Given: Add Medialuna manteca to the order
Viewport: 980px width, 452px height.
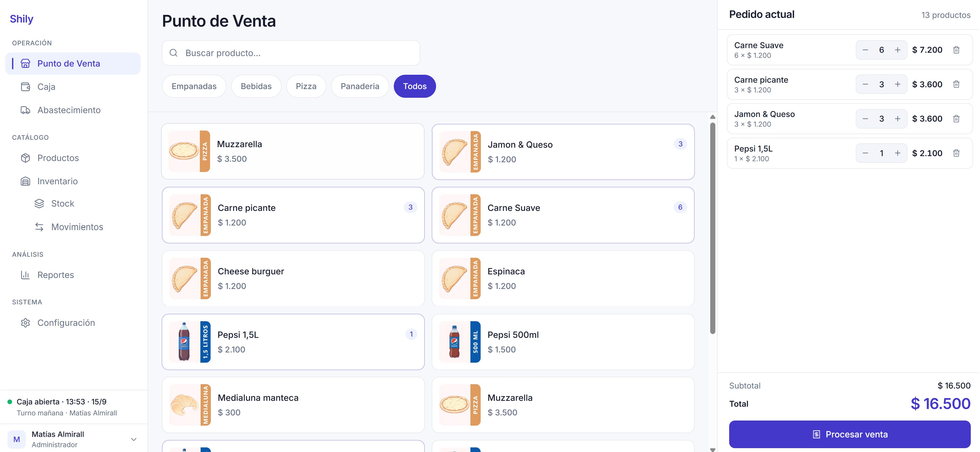Looking at the screenshot, I should [x=293, y=405].
